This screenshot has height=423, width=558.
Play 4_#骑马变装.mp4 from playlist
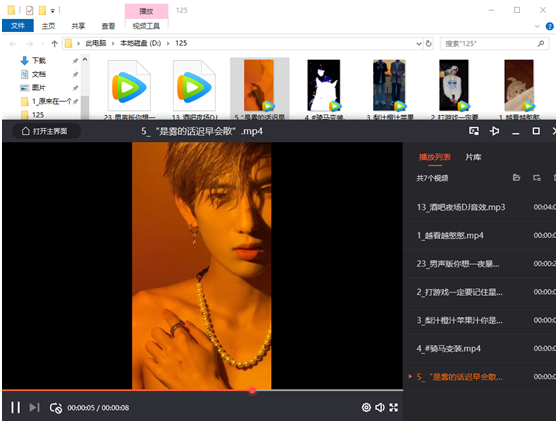[x=479, y=348]
